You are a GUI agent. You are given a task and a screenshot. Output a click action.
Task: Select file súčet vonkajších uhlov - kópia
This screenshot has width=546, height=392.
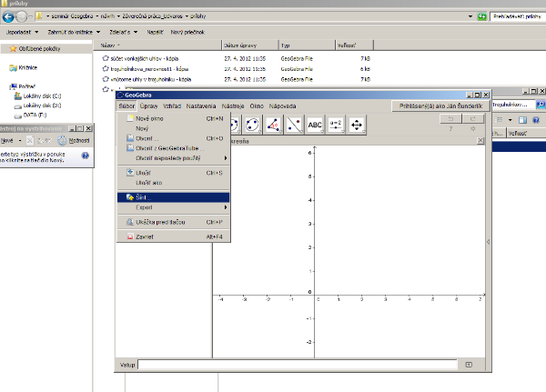click(x=140, y=59)
